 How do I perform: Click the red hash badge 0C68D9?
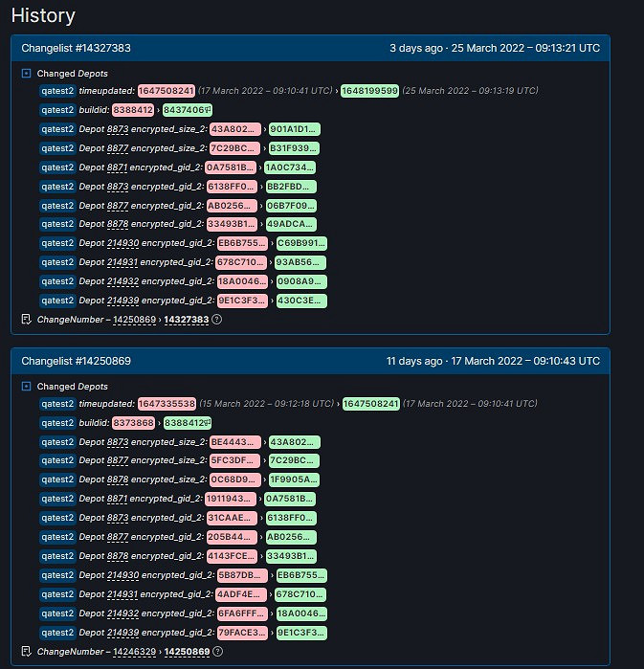pyautogui.click(x=233, y=479)
